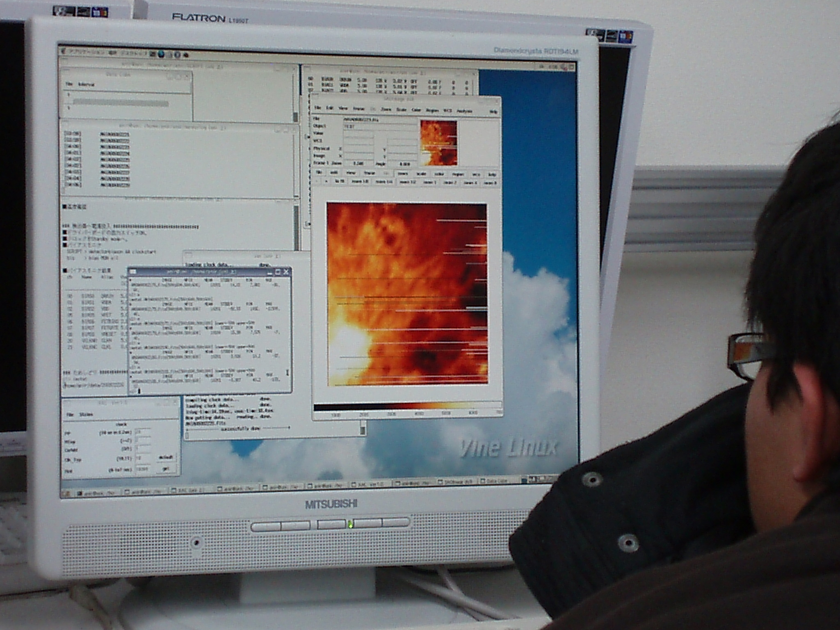Click the Zoom value field in ds9 panel

coord(358,163)
